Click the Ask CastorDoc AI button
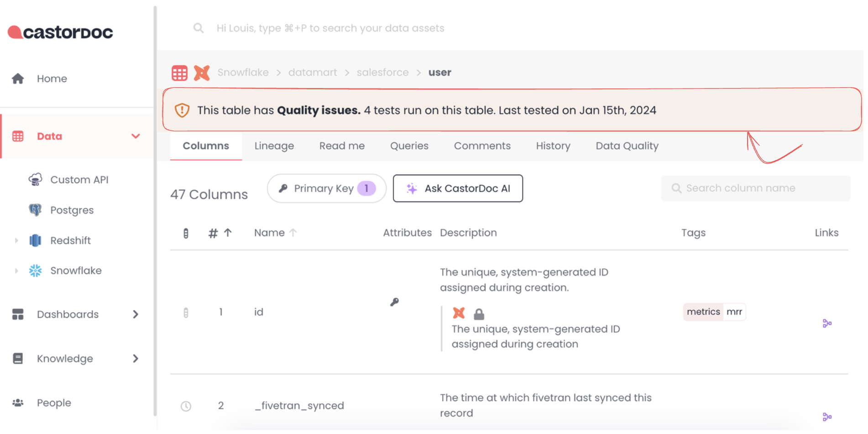This screenshot has height=434, width=868. coord(458,188)
